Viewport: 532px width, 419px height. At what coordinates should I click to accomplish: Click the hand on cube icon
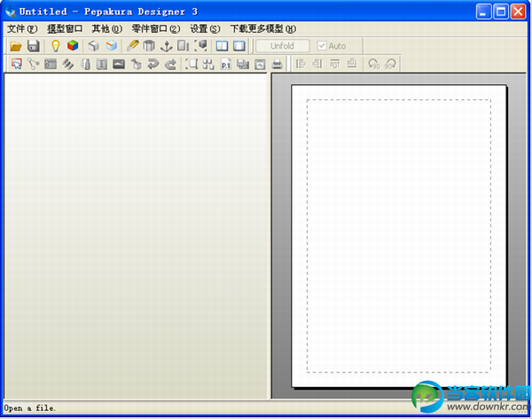pos(136,64)
